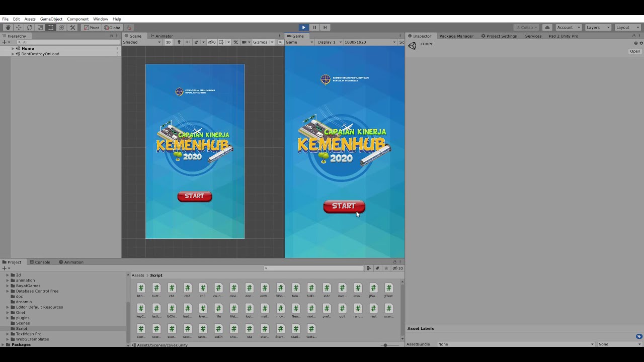Image resolution: width=644 pixels, height=362 pixels.
Task: Toggle grid snapping icon next to Global
Action: click(x=129, y=28)
